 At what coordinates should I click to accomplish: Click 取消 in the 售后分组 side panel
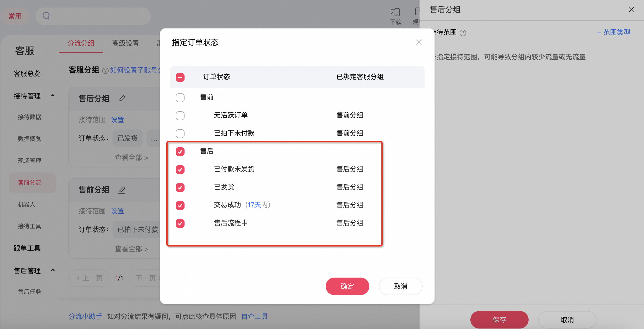point(567,320)
